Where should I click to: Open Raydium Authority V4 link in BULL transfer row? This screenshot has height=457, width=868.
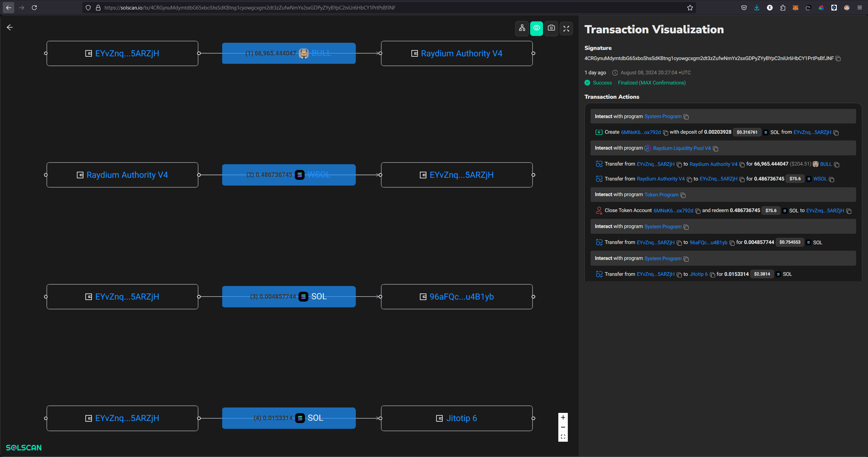(713, 164)
